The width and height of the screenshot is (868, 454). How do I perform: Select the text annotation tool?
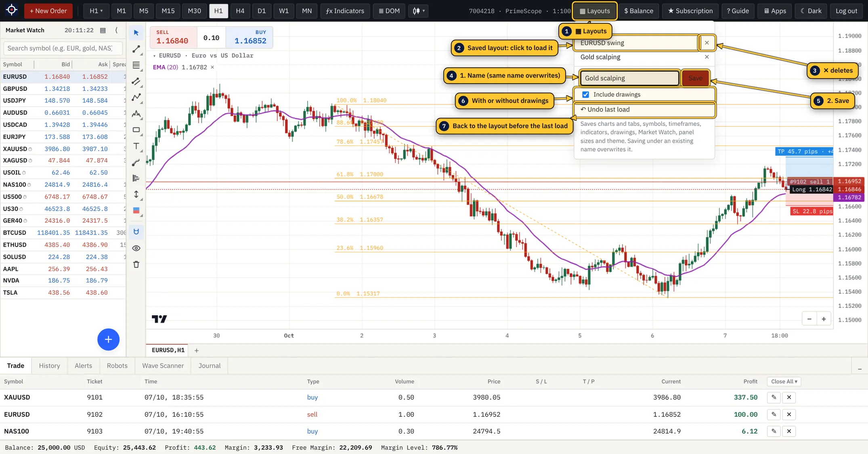click(x=136, y=146)
